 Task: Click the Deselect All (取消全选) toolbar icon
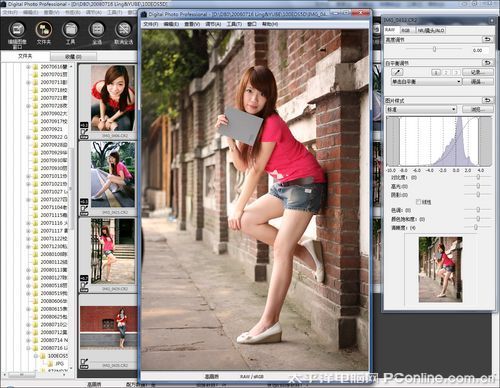(124, 29)
